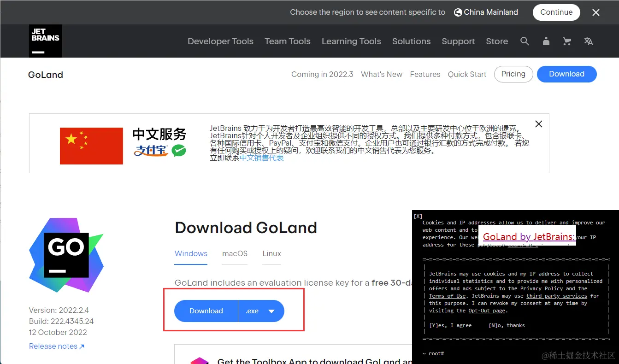Viewport: 619px width, 364px height.
Task: Click 中文销售代表 link
Action: 262,158
